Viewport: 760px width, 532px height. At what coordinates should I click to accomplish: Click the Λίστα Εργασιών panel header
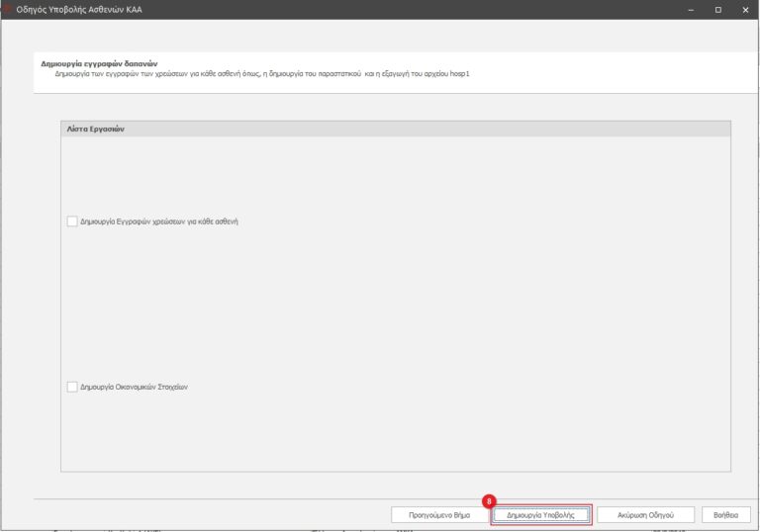click(x=396, y=129)
